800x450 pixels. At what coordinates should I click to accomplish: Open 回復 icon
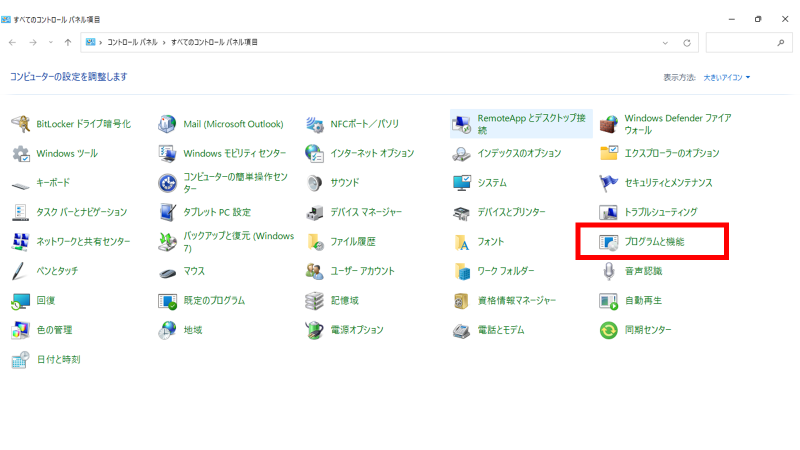pos(20,301)
